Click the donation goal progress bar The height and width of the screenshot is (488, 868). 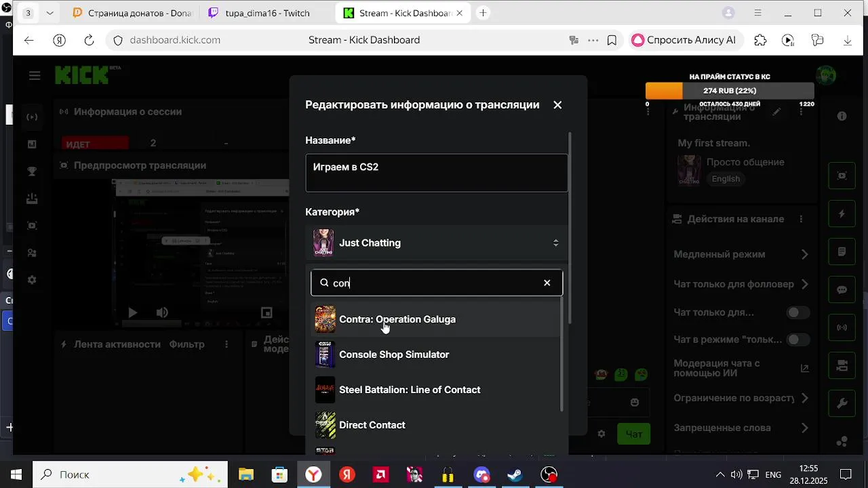click(730, 91)
